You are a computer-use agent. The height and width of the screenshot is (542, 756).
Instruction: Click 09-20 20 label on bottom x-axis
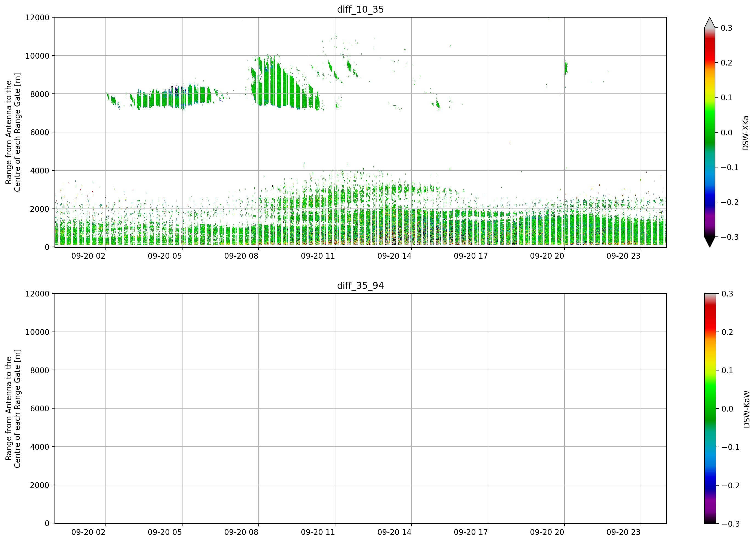coord(547,532)
